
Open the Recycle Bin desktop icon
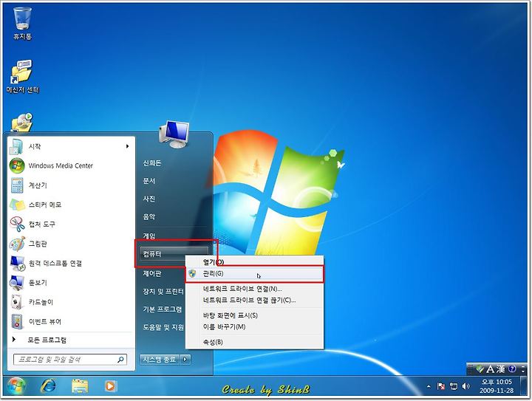[22, 22]
